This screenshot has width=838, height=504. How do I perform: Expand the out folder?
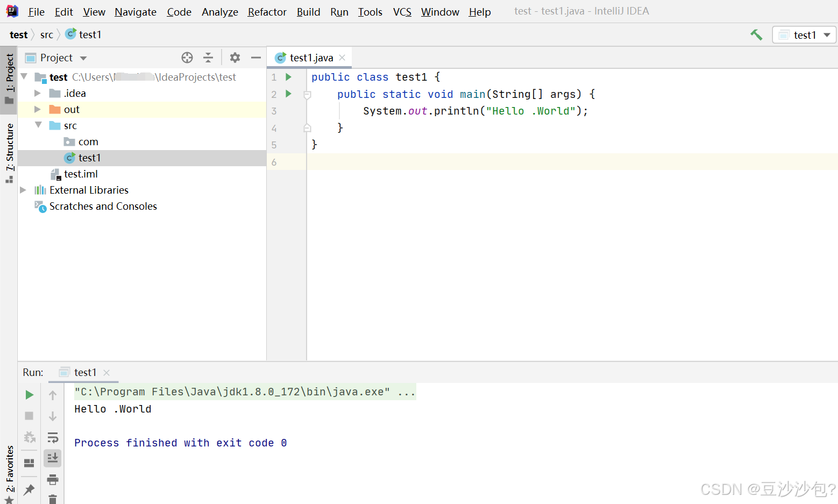(x=38, y=109)
